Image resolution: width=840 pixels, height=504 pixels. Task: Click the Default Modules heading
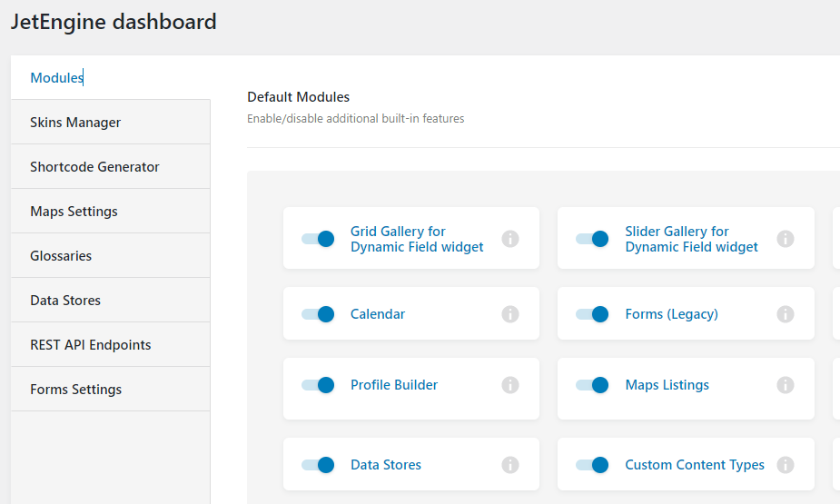click(299, 97)
